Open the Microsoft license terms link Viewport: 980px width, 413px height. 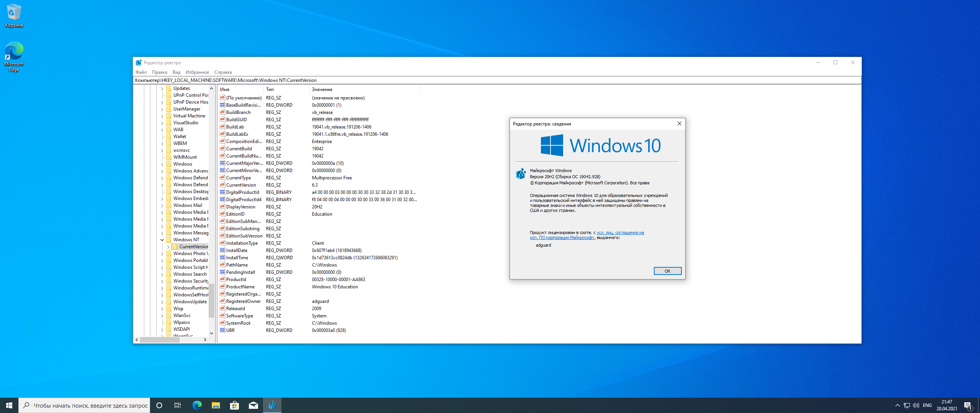[620, 233]
